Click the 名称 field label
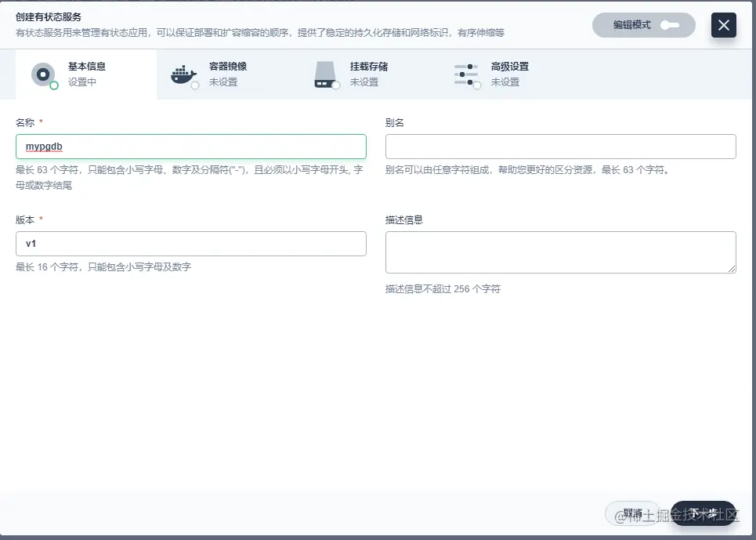Image resolution: width=756 pixels, height=540 pixels. tap(25, 122)
